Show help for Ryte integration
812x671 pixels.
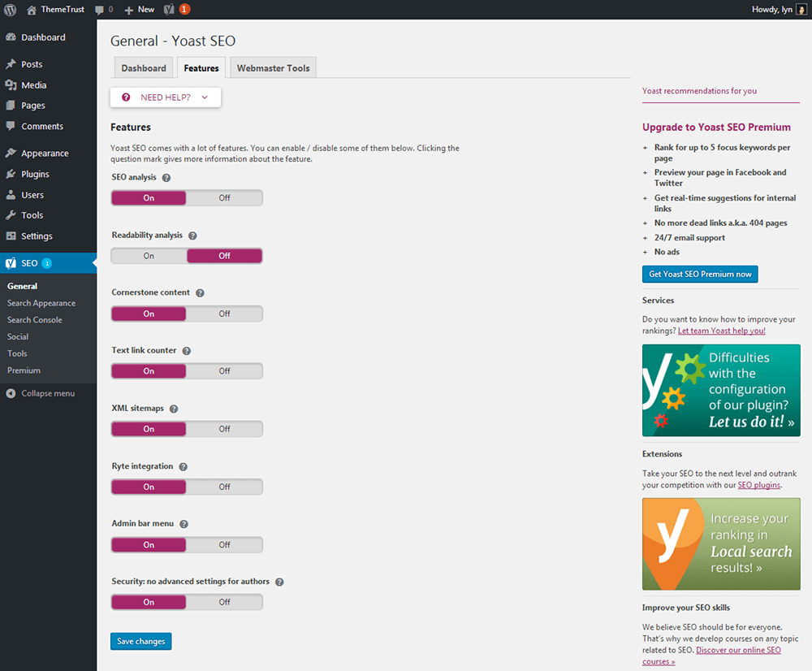[x=184, y=467]
